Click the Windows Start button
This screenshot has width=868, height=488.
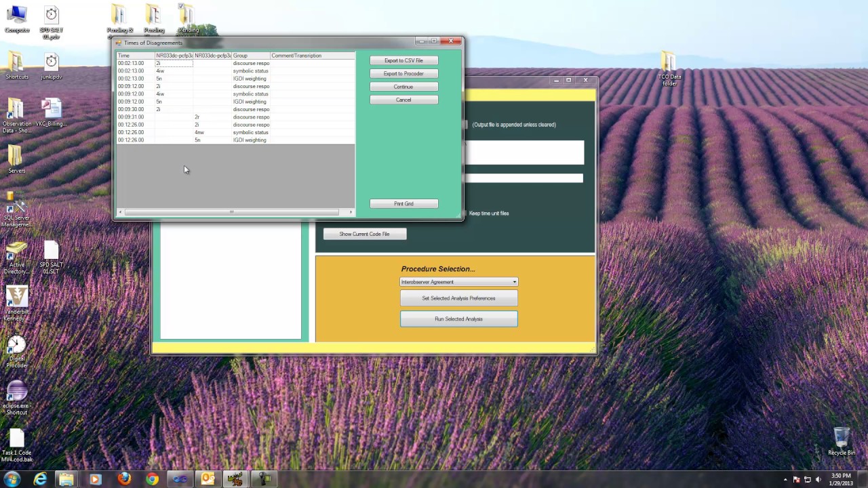[12, 479]
